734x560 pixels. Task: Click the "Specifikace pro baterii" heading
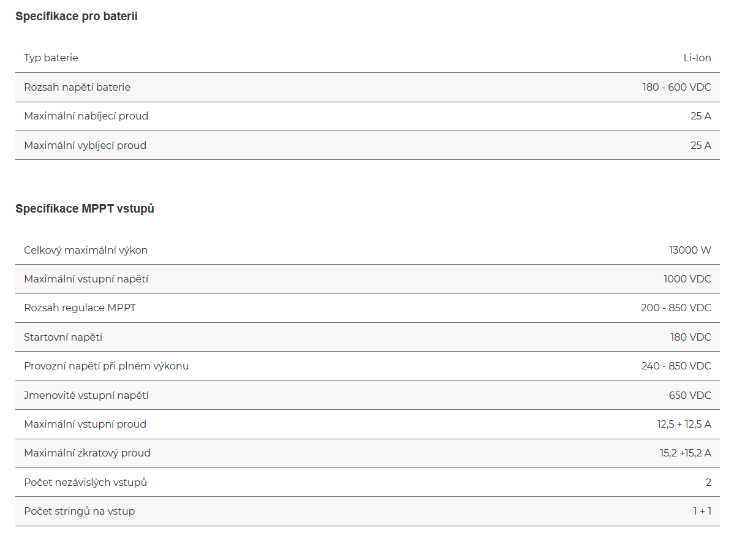pos(76,17)
